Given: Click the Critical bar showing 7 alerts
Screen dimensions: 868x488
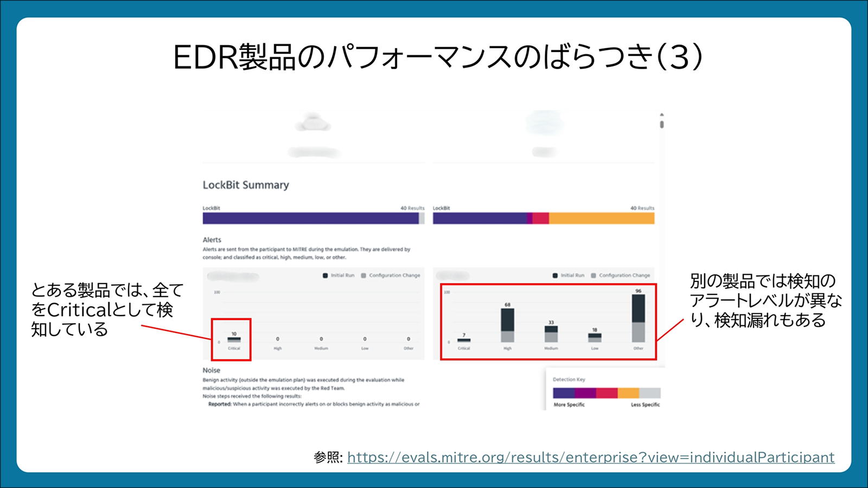Looking at the screenshot, I should pos(464,340).
